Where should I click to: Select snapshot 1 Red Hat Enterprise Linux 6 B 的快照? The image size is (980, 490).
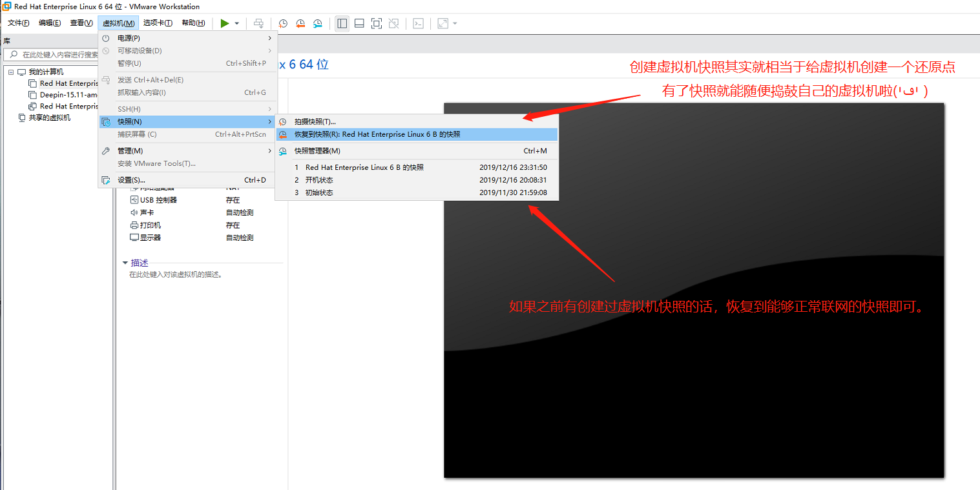[x=417, y=167]
